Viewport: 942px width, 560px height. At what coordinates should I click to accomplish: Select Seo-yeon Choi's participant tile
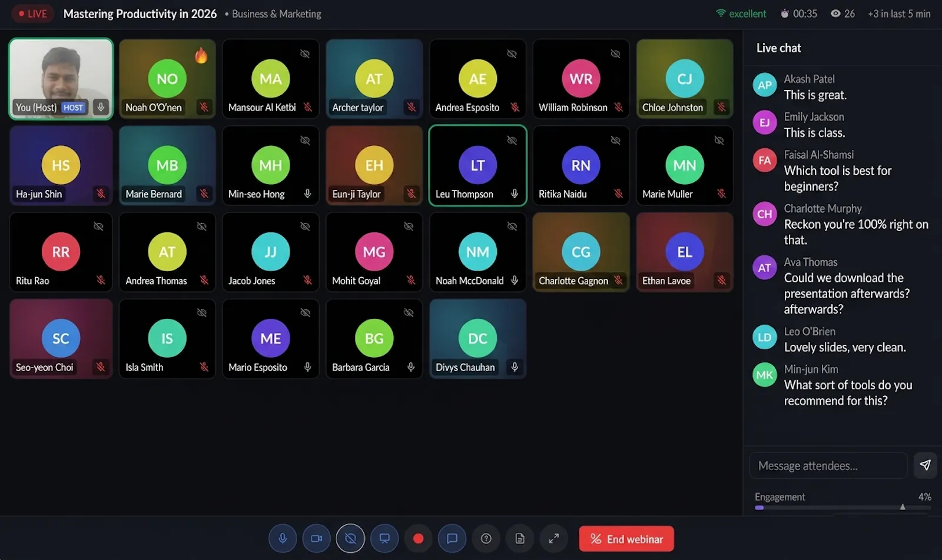tap(61, 339)
